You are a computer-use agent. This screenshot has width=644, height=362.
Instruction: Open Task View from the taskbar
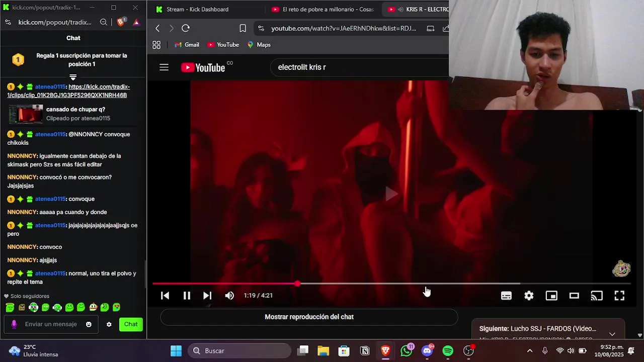[x=302, y=351]
